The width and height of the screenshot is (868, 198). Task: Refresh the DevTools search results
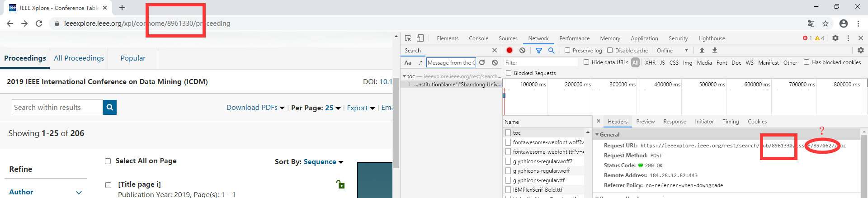coord(482,63)
